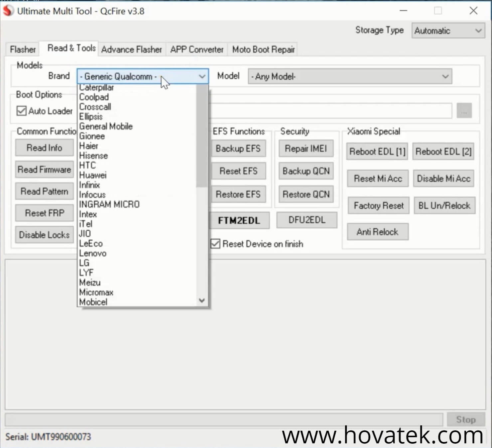Select Meizu from brand list
Screen dimensions: 492x448
click(x=137, y=283)
